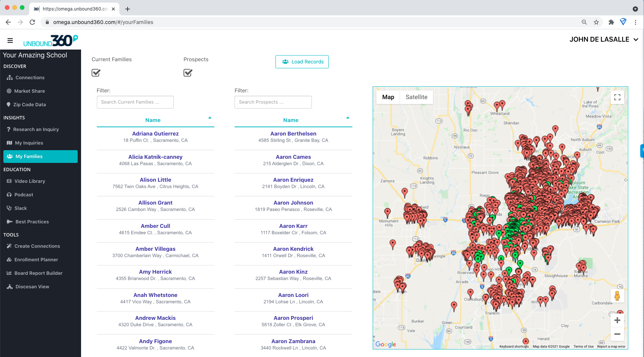Open the Video Library menu item

(x=41, y=181)
